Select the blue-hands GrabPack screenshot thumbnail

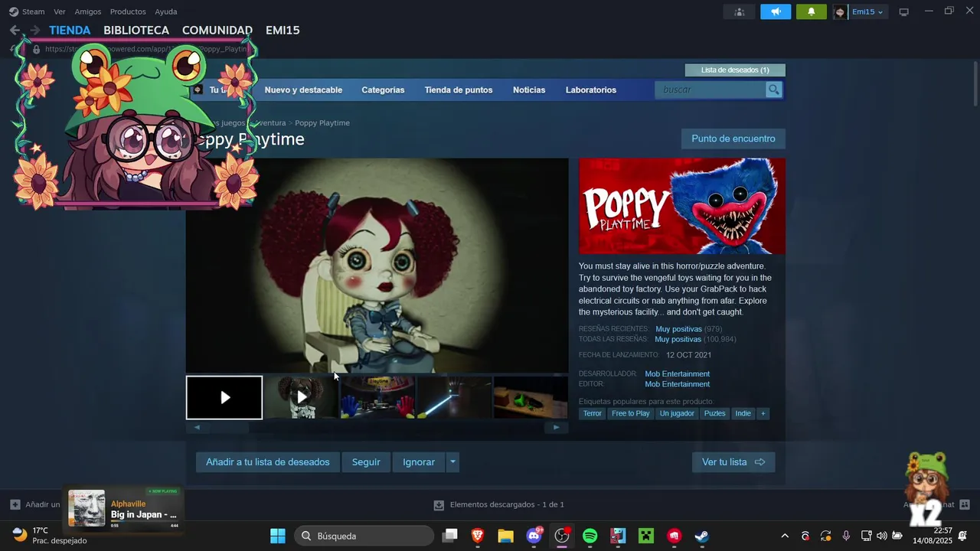pyautogui.click(x=377, y=397)
